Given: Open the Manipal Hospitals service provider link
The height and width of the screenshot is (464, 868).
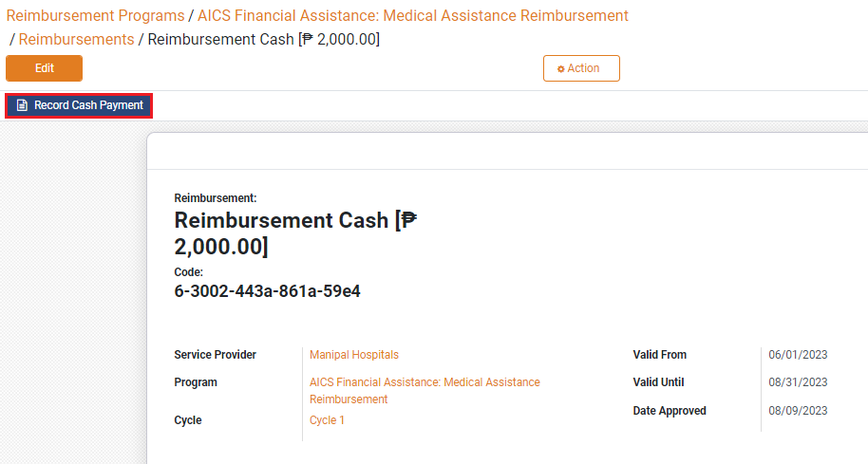Looking at the screenshot, I should [354, 355].
